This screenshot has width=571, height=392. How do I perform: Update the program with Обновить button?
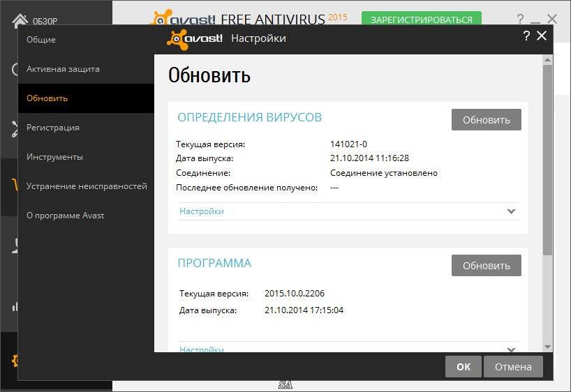(x=486, y=266)
